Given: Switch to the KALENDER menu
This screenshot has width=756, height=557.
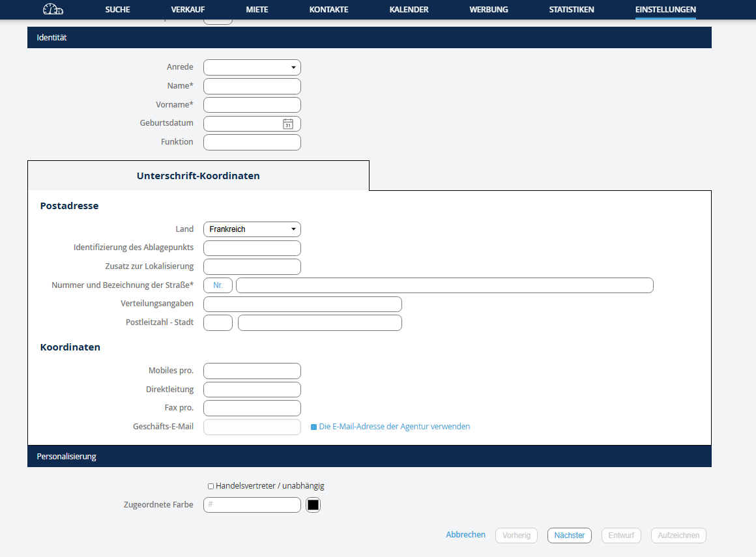Looking at the screenshot, I should pyautogui.click(x=409, y=10).
